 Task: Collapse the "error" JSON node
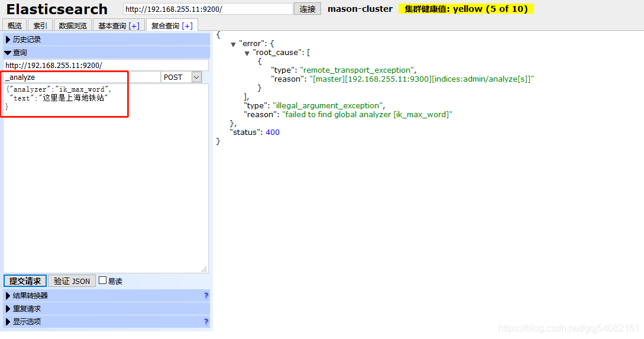pos(233,44)
